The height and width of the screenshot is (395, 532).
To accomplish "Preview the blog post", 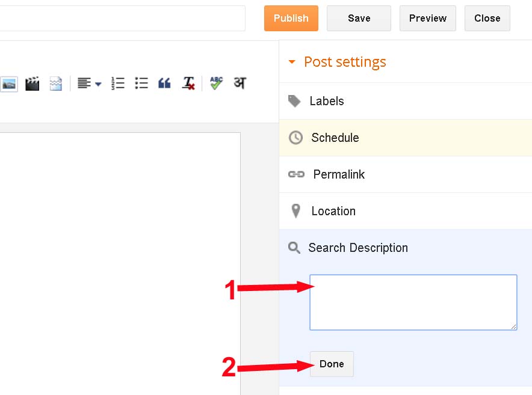I will pos(427,18).
